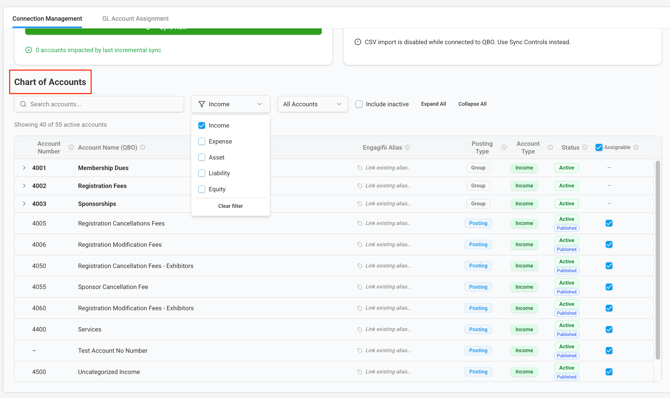
Task: Toggle the Assignable header checkbox
Action: tap(599, 147)
